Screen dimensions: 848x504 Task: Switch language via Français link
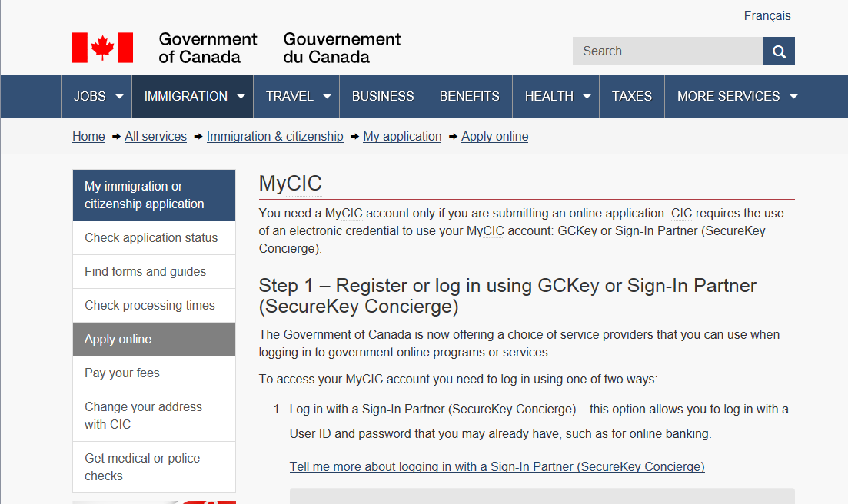(x=767, y=15)
